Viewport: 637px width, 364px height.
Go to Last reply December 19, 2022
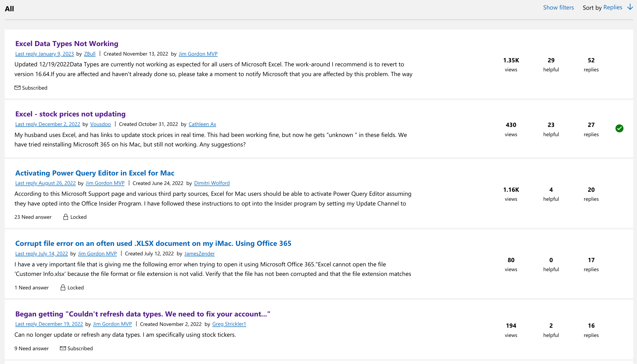point(49,324)
